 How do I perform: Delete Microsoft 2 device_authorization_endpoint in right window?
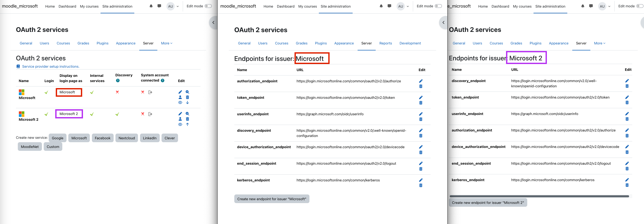[627, 152]
